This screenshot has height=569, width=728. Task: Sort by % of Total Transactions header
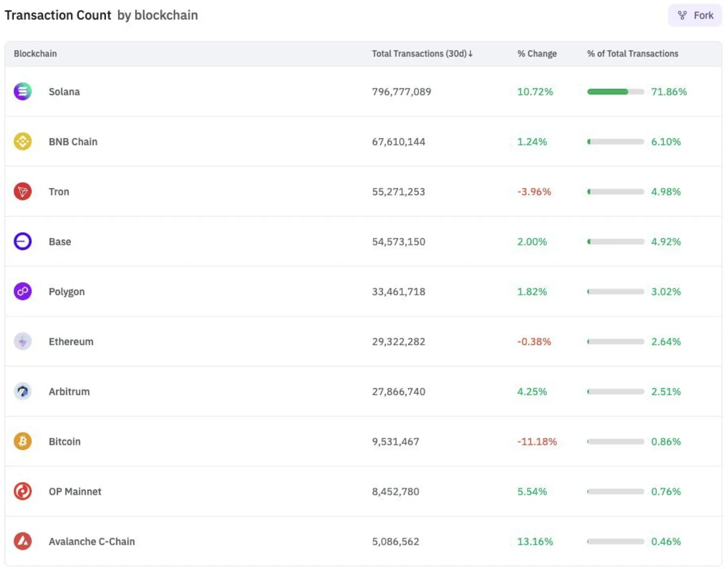coord(632,54)
